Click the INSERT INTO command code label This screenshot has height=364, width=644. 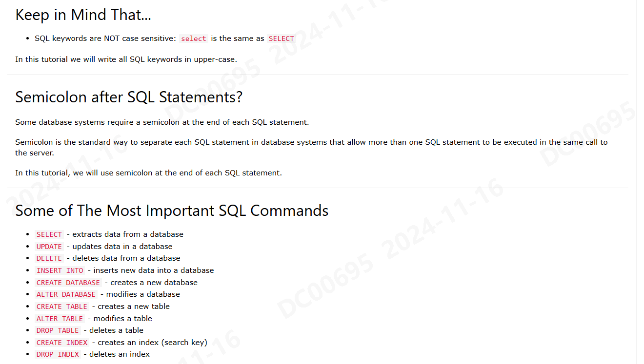(x=60, y=270)
